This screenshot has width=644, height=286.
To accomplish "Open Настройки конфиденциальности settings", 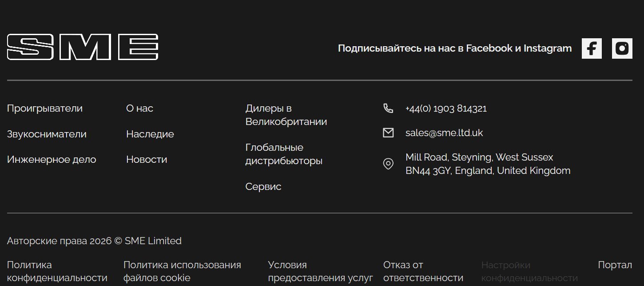I will [x=529, y=271].
